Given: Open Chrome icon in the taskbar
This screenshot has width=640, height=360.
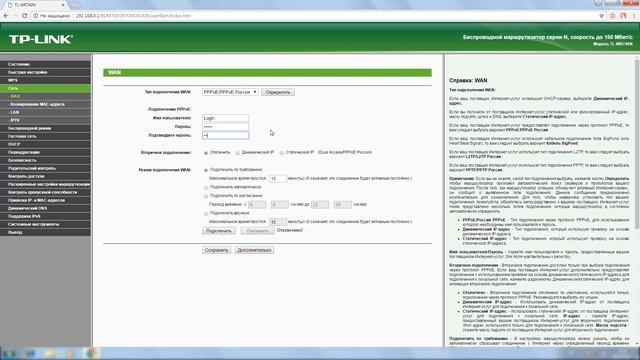Looking at the screenshot, I should pyautogui.click(x=91, y=353).
